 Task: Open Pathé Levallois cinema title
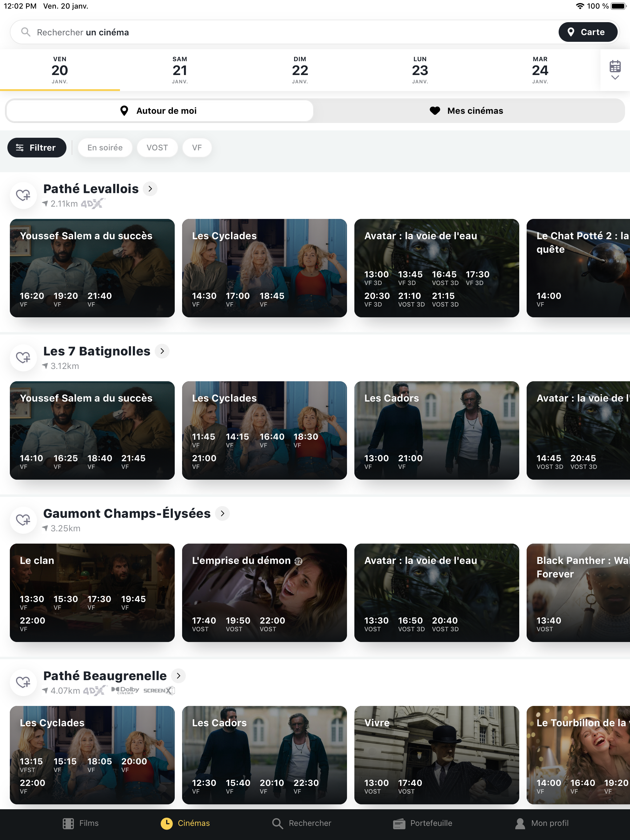91,189
